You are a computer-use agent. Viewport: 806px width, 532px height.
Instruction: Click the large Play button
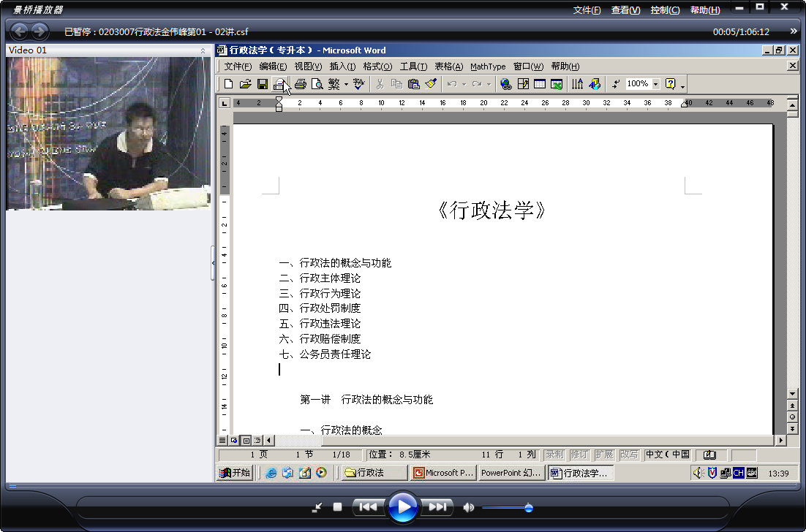click(x=402, y=507)
